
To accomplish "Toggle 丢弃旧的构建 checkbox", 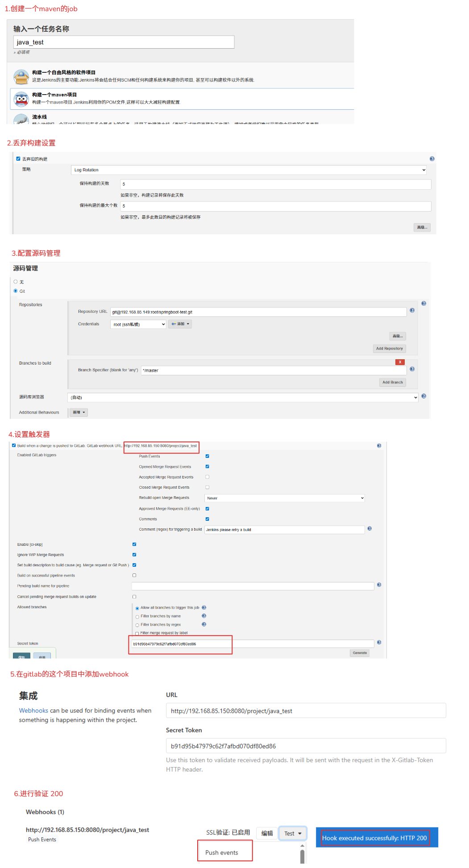I will coord(18,158).
